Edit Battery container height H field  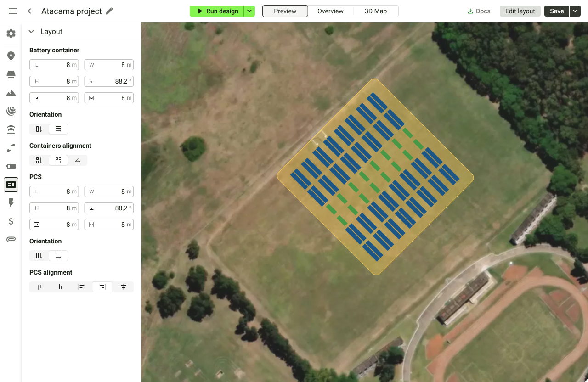click(x=54, y=81)
